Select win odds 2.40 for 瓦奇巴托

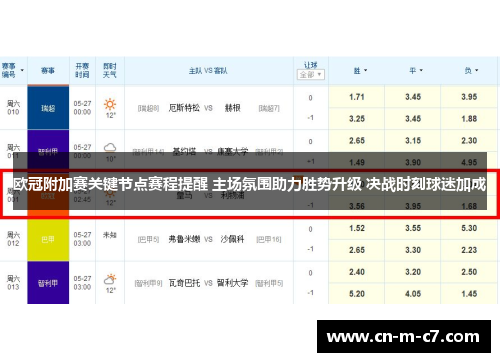tap(357, 272)
